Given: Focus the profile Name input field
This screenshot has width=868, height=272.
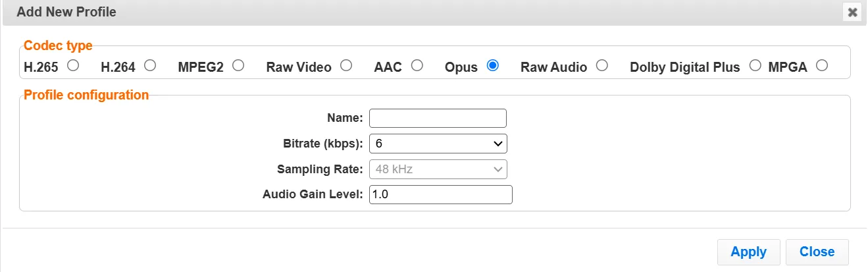Looking at the screenshot, I should (x=438, y=118).
